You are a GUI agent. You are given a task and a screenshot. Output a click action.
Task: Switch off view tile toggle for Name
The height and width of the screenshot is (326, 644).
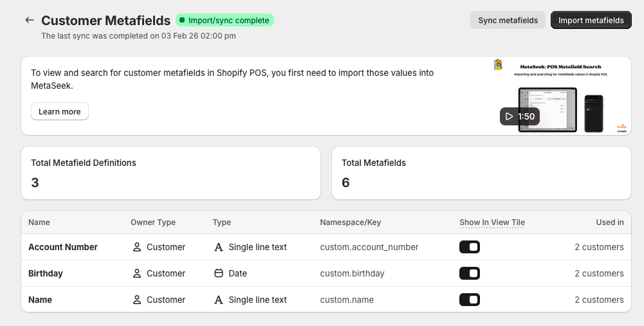[470, 300]
